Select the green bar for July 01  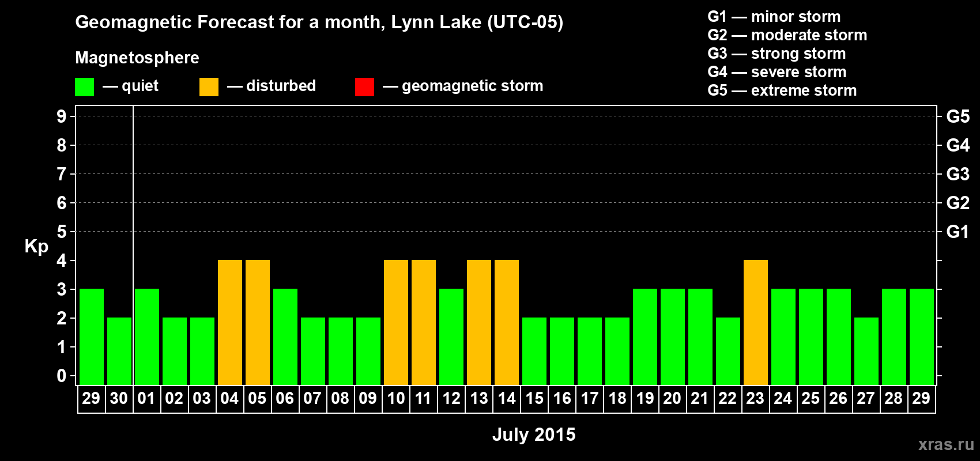(147, 337)
